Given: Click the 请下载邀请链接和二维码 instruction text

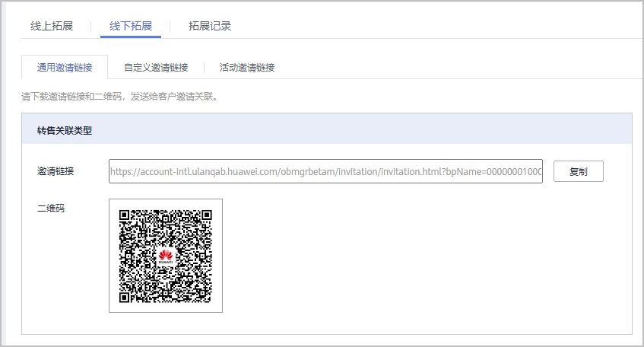Looking at the screenshot, I should 119,97.
